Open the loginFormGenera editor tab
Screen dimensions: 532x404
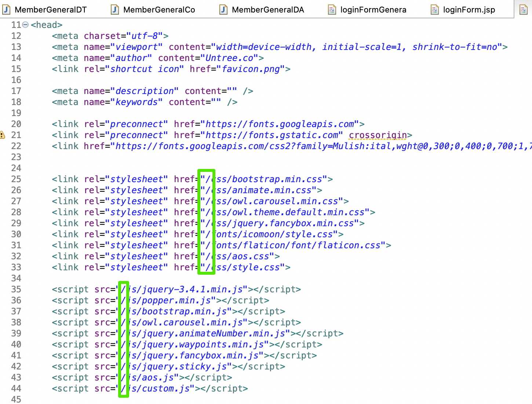click(367, 10)
